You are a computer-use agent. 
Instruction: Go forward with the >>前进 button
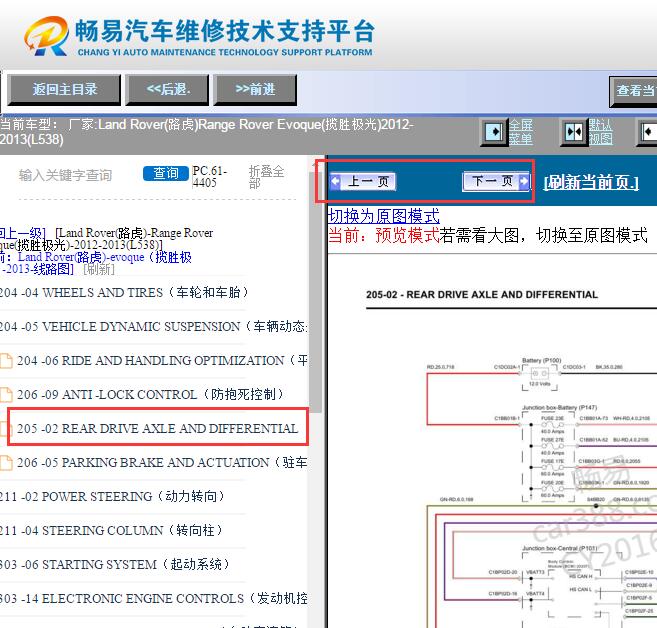(255, 90)
